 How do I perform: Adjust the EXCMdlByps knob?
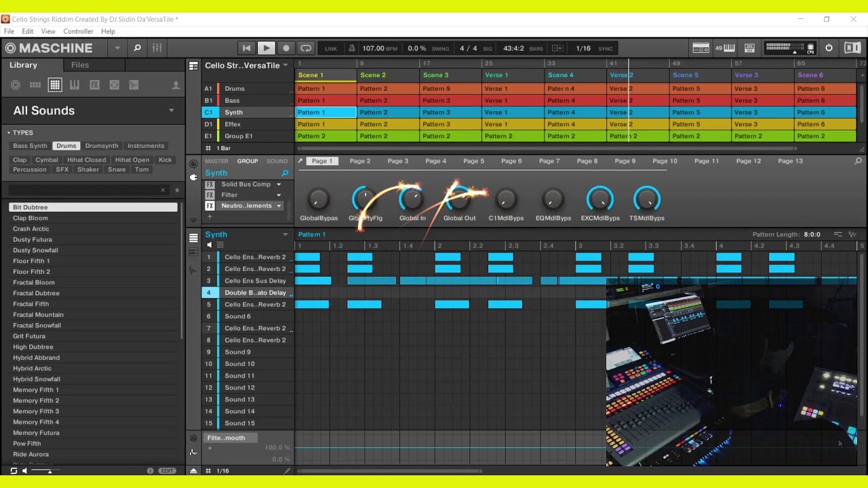coord(599,199)
